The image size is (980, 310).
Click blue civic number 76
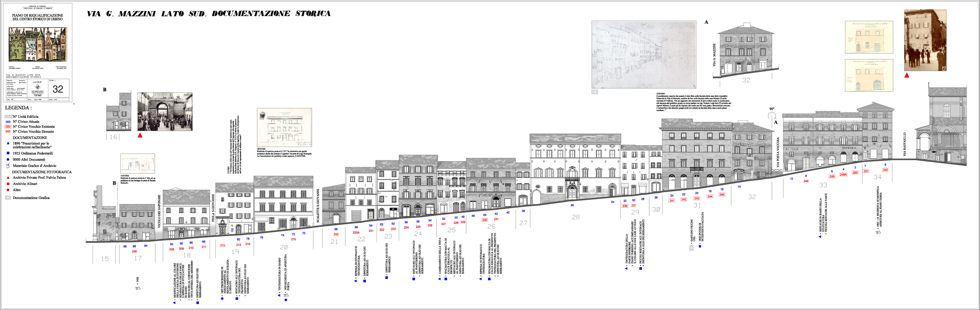coord(261,237)
